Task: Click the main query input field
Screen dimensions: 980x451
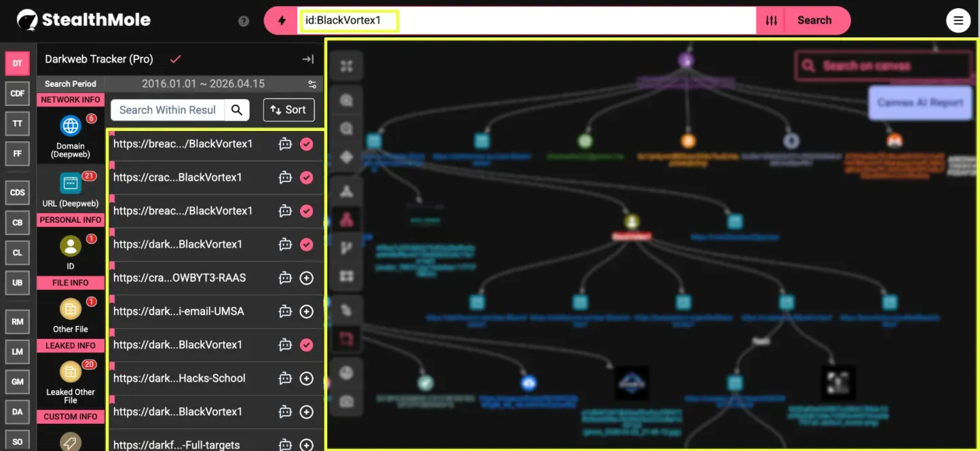Action: 526,20
